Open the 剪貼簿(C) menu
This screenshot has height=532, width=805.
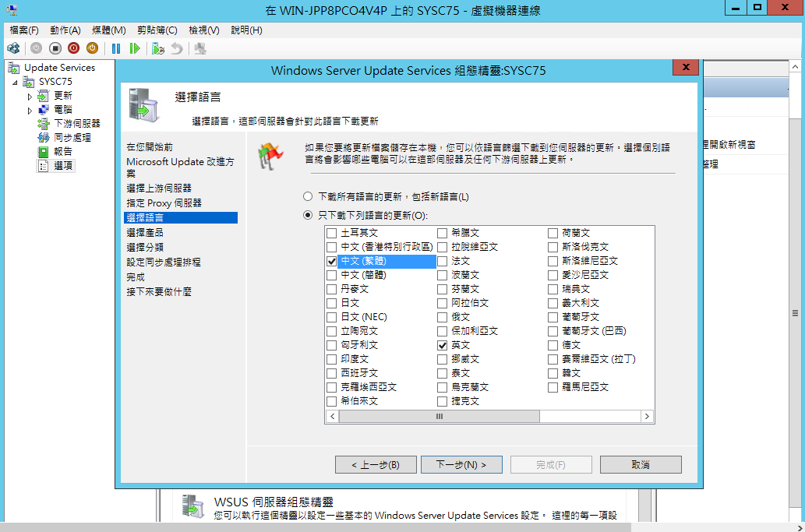click(157, 30)
